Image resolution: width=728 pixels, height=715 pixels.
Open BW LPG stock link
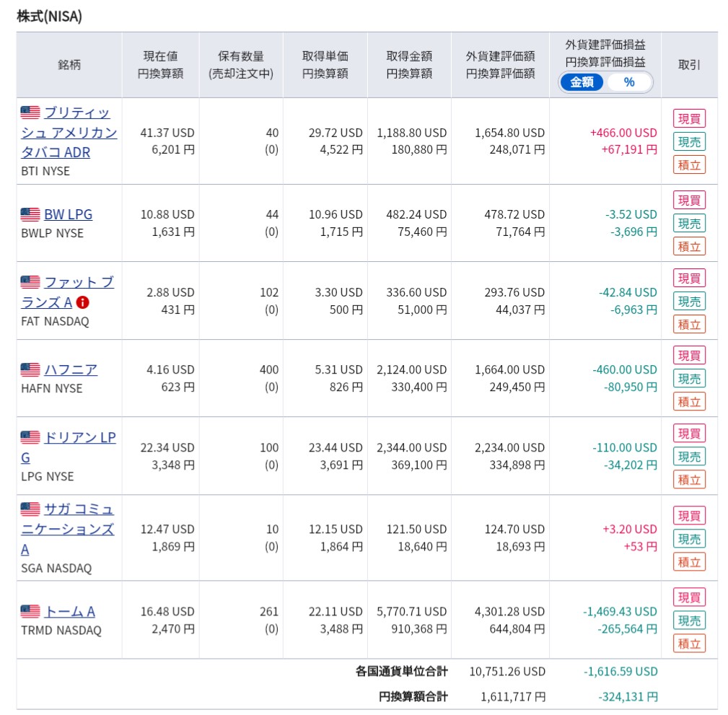coord(69,214)
